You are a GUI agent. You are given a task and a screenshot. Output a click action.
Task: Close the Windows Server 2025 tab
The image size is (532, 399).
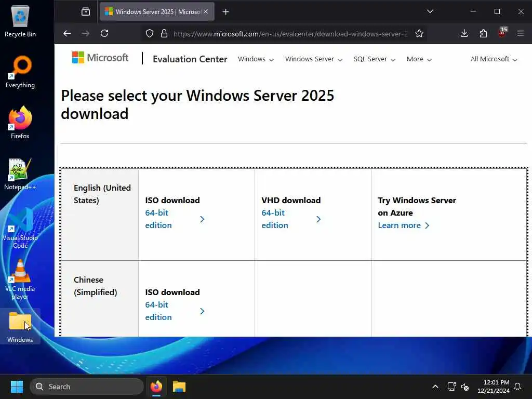(206, 11)
